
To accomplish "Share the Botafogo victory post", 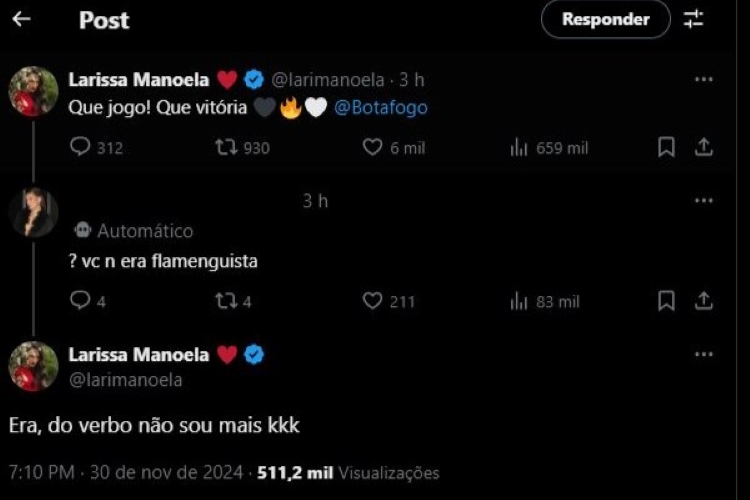I will (704, 147).
